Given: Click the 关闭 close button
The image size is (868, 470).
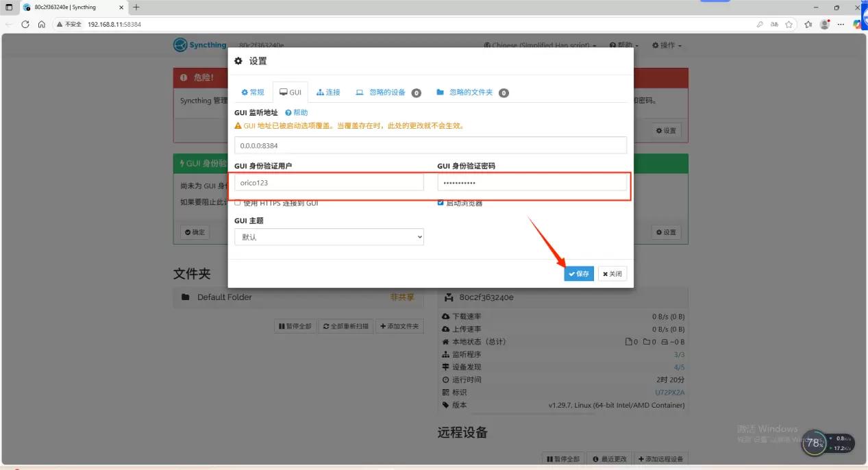Looking at the screenshot, I should coord(612,274).
